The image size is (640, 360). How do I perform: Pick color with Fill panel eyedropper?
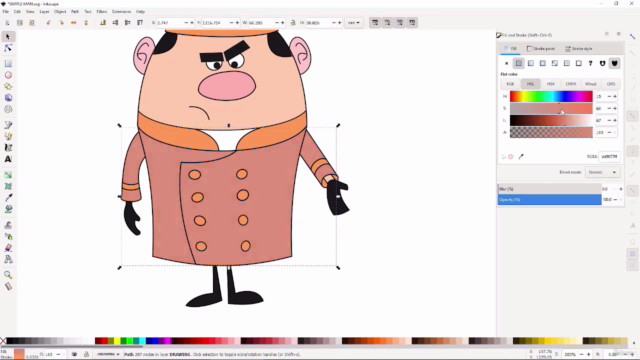pos(521,157)
